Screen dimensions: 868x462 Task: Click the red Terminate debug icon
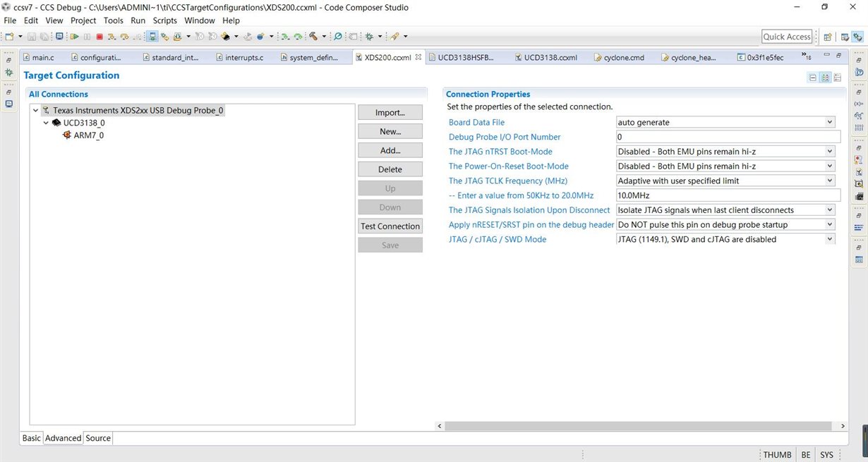100,36
